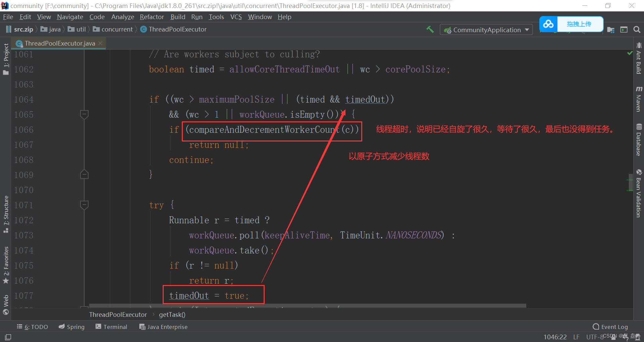Open the line separator LF selector
This screenshot has height=342, width=644.
(x=576, y=337)
